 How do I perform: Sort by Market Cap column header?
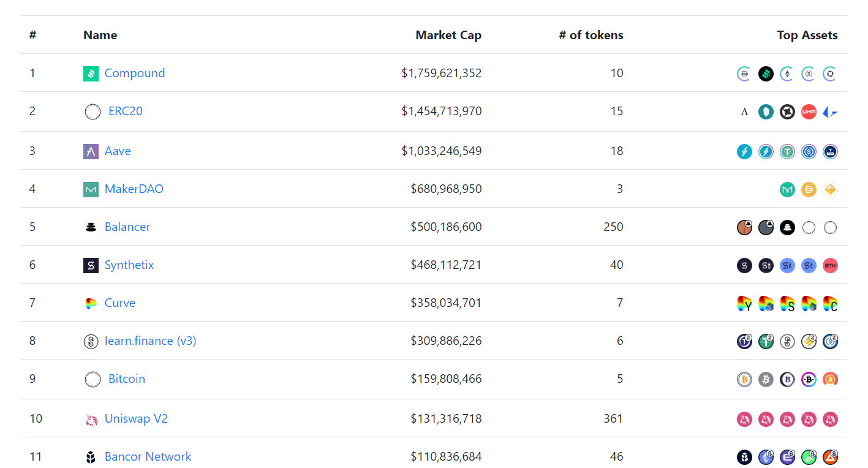[448, 35]
